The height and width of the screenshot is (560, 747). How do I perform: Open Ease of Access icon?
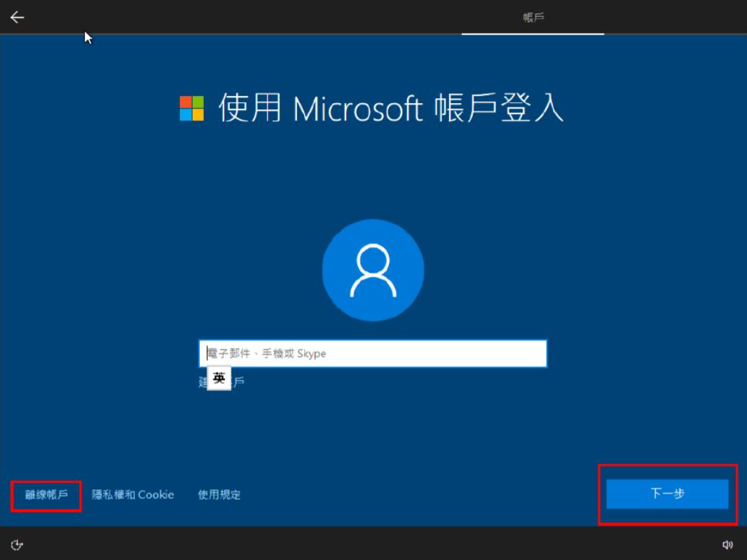(x=17, y=545)
